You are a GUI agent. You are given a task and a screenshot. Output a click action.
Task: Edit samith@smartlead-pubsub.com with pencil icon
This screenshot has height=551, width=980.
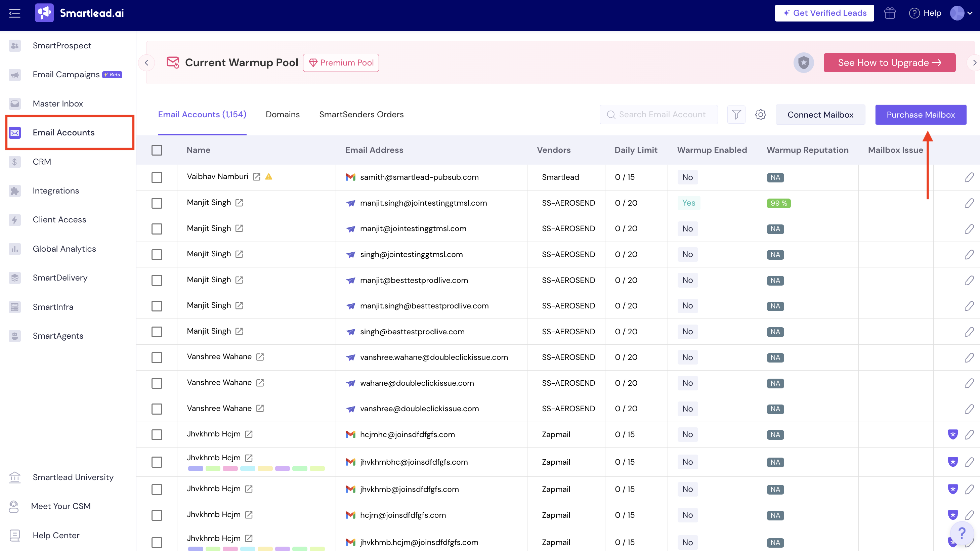point(969,177)
